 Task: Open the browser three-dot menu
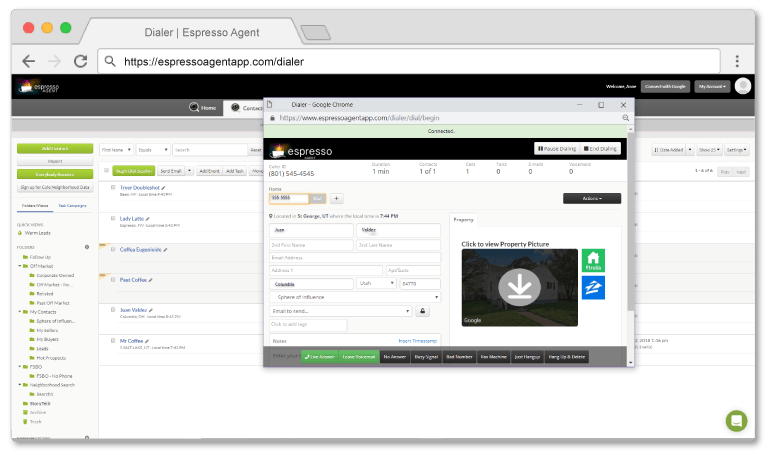737,61
